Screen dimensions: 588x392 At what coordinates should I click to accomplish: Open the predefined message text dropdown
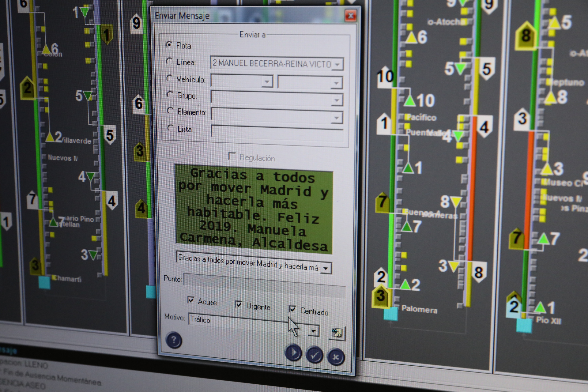pos(326,268)
